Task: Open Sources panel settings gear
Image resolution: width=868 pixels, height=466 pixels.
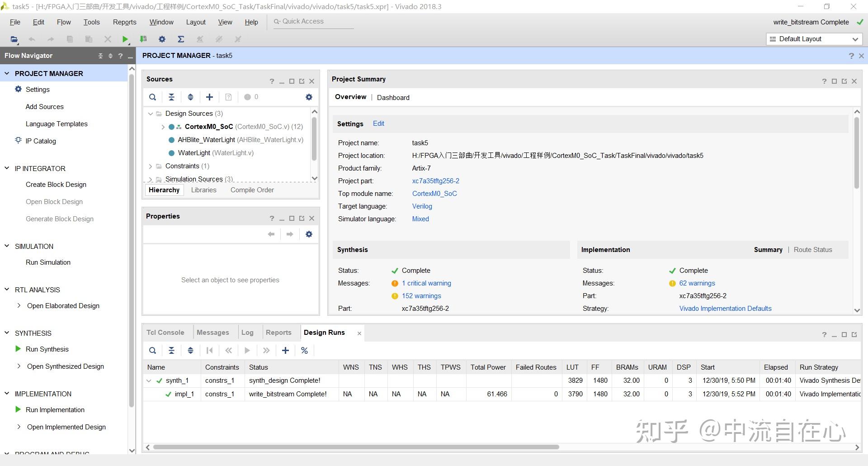Action: [x=309, y=97]
